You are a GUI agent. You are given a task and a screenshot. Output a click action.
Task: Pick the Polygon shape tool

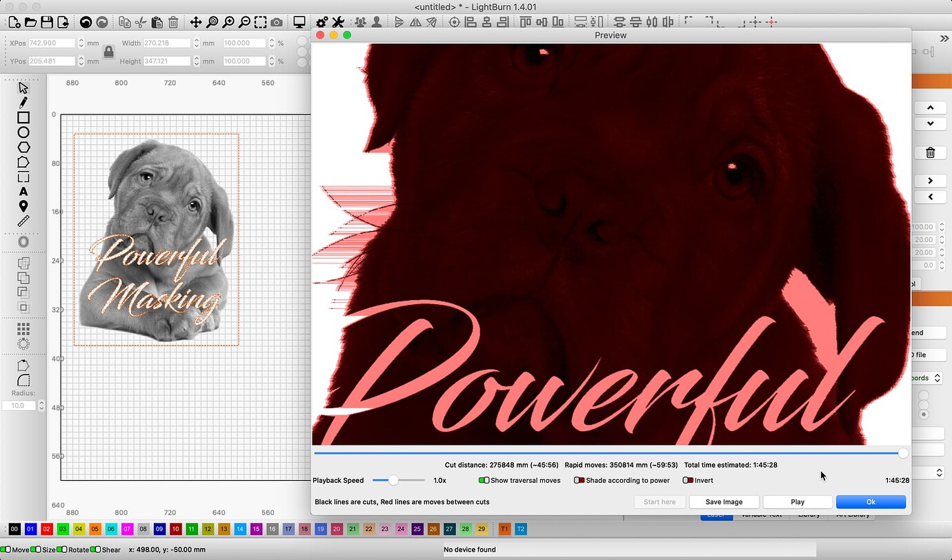(x=23, y=147)
